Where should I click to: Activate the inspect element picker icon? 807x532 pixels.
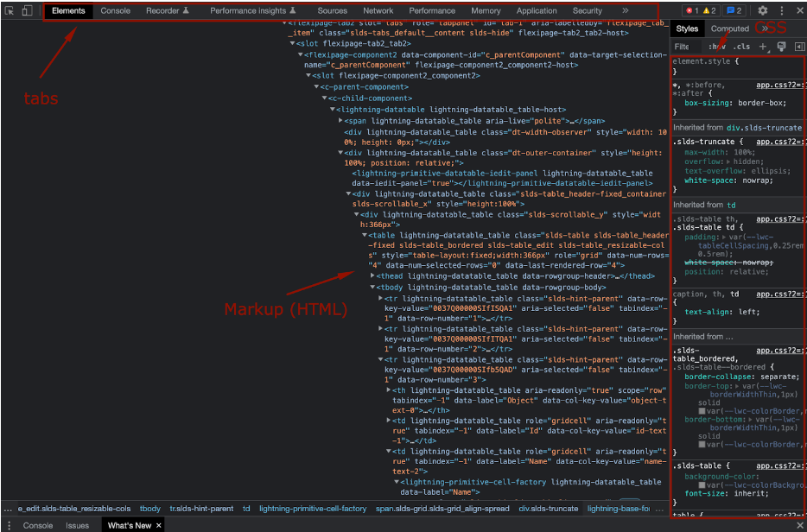pyautogui.click(x=10, y=10)
